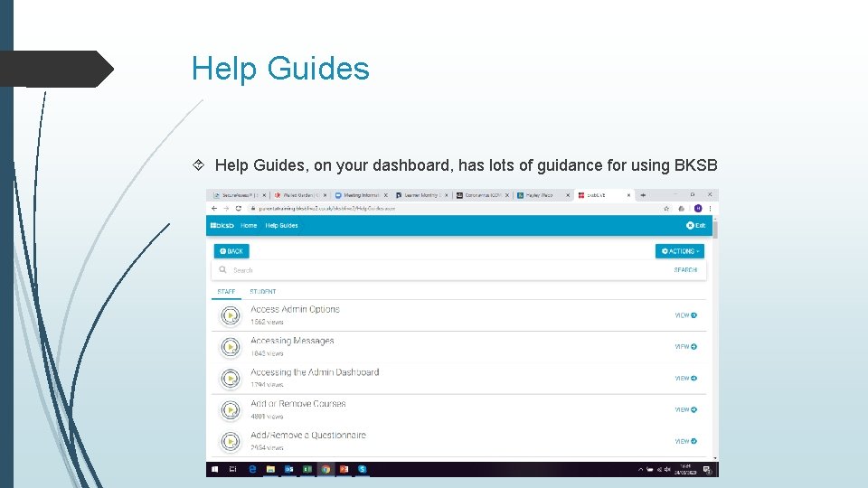Open the Windows Start menu
This screenshot has width=868, height=488.
pos(215,469)
